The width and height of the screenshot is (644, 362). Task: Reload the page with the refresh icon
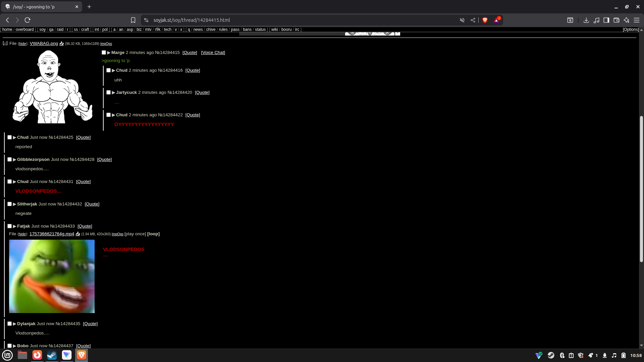point(28,20)
